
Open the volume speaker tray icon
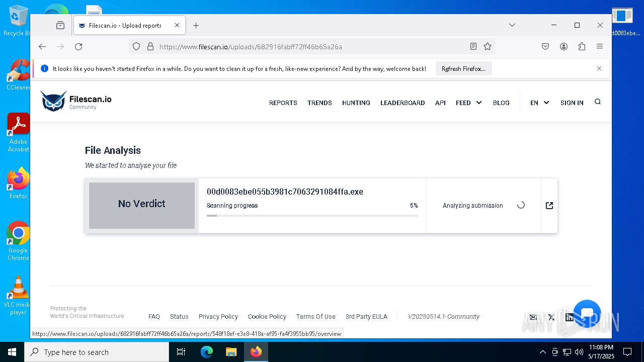[x=579, y=352]
